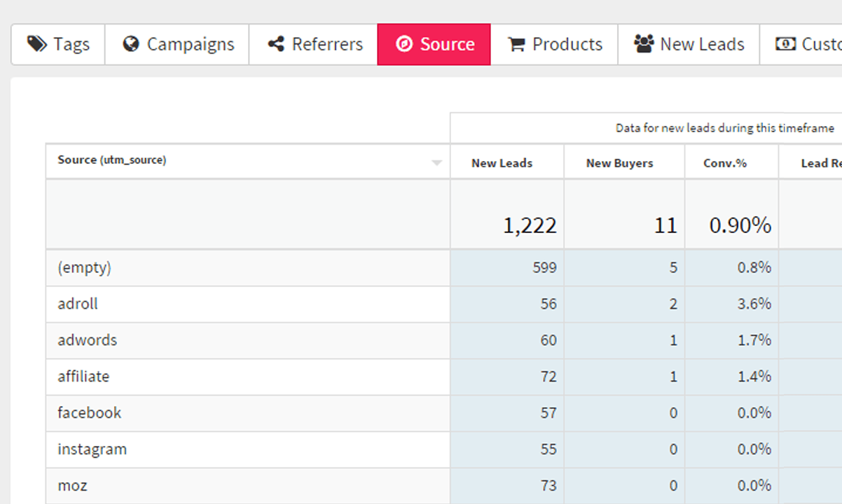Select the affiliate source row
842x504 pixels.
click(444, 377)
